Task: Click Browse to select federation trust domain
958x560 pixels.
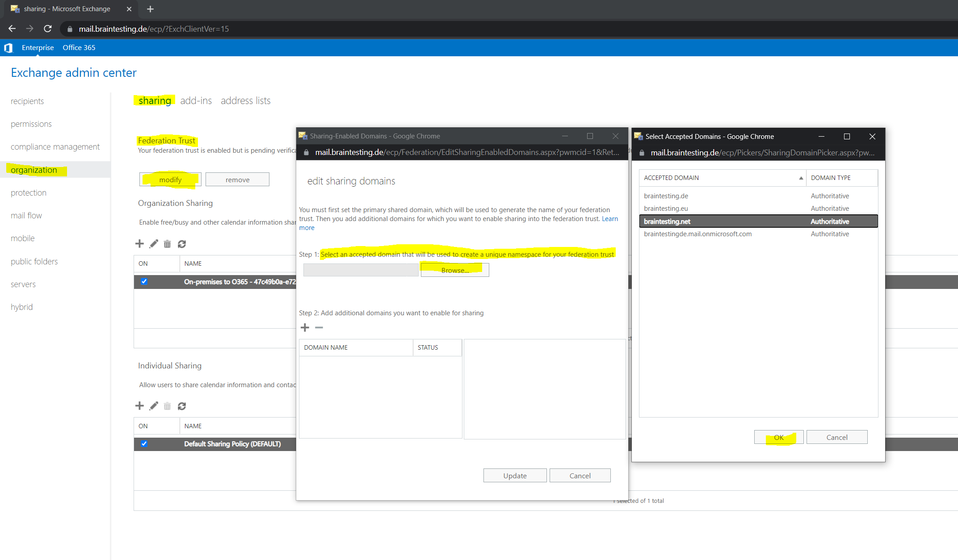Action: 454,269
